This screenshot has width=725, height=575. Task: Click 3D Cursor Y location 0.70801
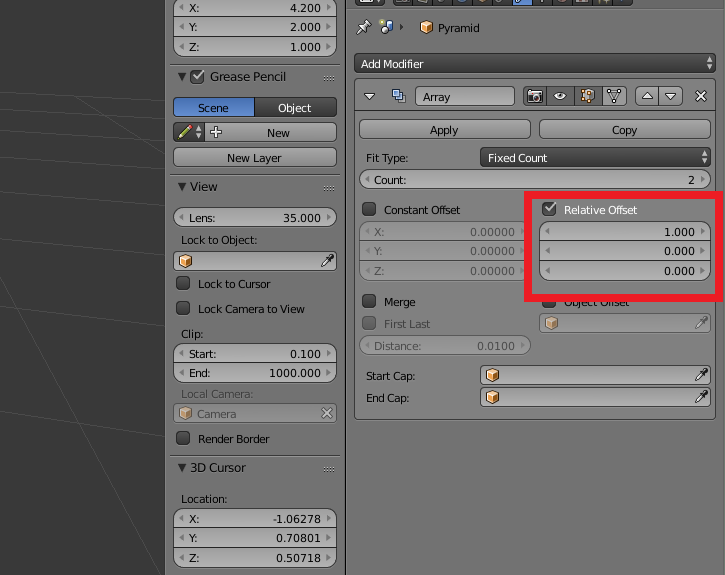point(255,538)
